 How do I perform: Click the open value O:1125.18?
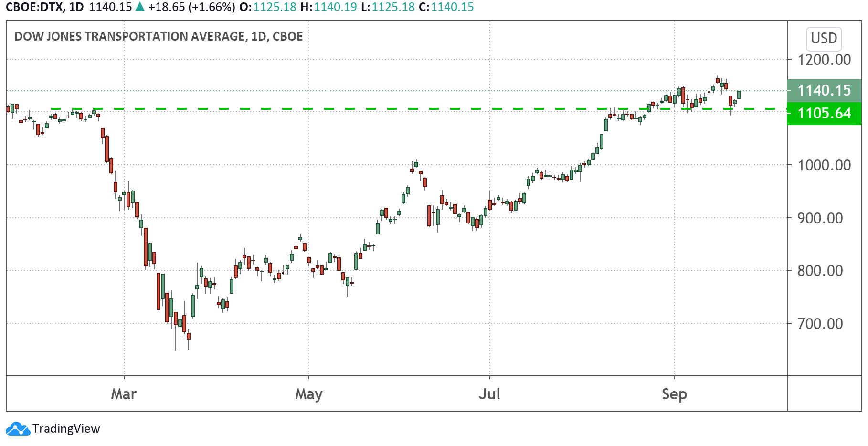268,7
